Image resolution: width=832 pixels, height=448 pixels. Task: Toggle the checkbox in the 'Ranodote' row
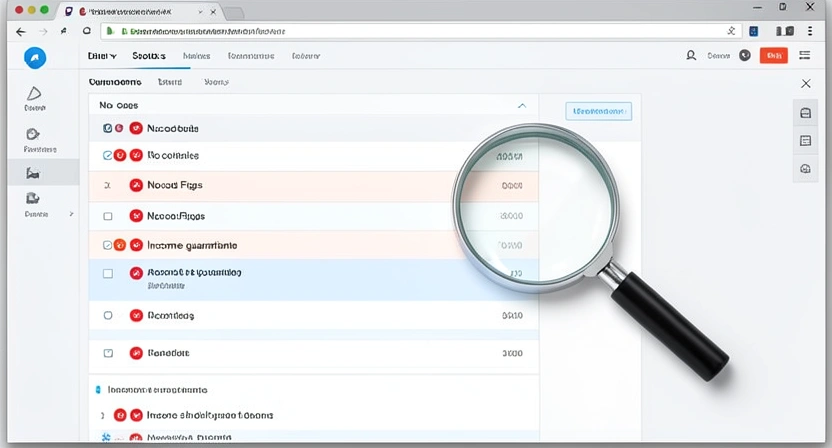pos(108,353)
